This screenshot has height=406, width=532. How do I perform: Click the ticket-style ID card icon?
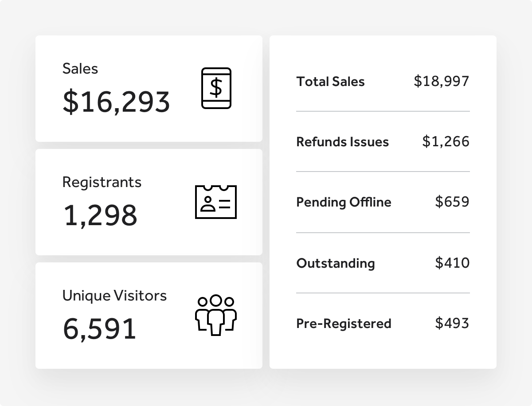click(x=216, y=202)
